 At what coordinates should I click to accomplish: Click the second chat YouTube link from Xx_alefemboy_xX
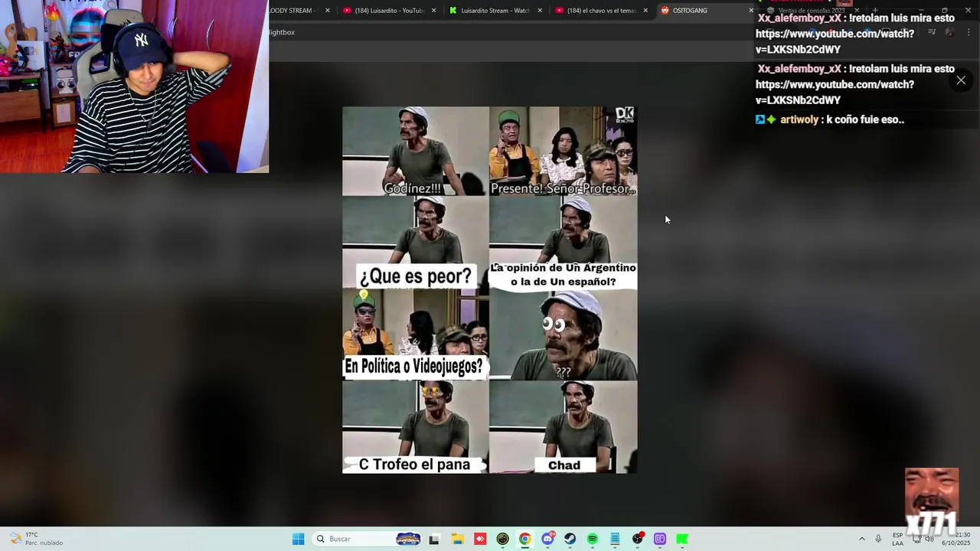point(835,93)
